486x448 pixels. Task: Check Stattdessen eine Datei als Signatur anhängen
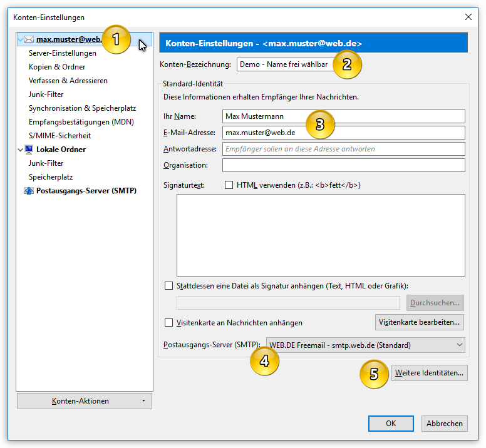168,286
